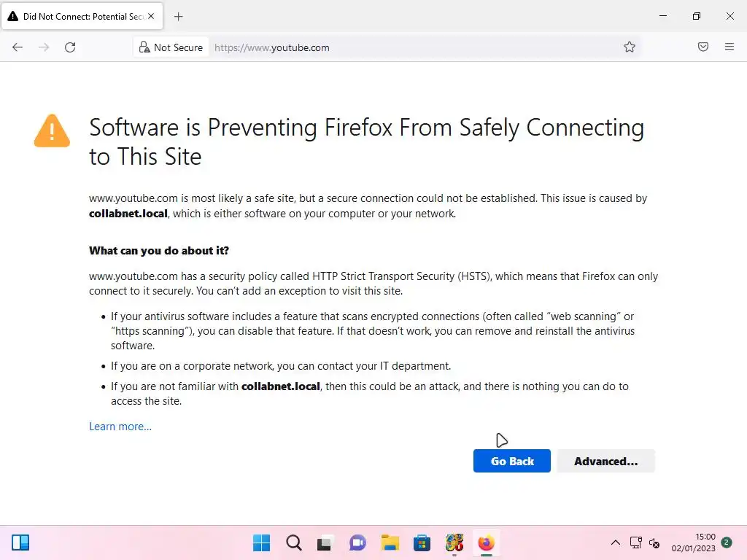Open the Windows Start menu
This screenshot has height=560, width=747.
(261, 543)
